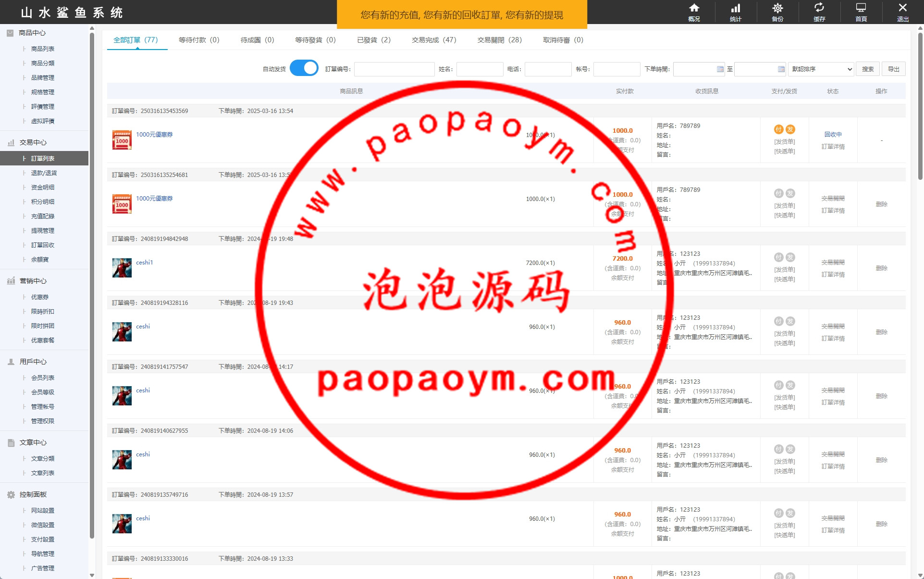The height and width of the screenshot is (579, 924).
Task: Click the 电话 input field
Action: tap(548, 69)
